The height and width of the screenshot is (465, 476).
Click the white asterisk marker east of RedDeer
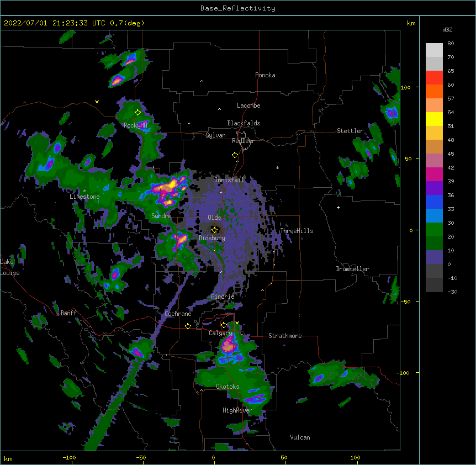(277, 167)
